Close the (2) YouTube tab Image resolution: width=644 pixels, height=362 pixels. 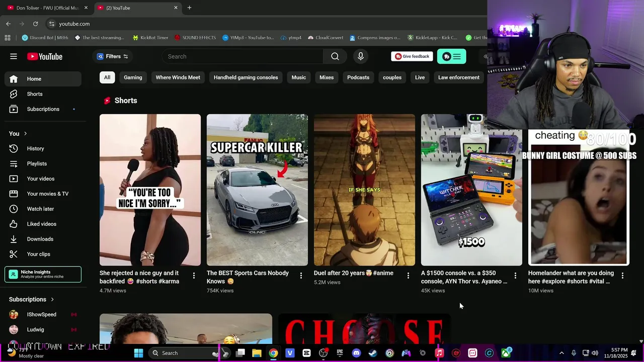tap(176, 8)
